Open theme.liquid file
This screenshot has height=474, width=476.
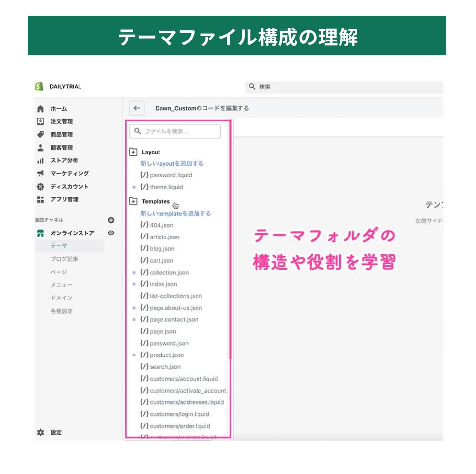coord(166,187)
